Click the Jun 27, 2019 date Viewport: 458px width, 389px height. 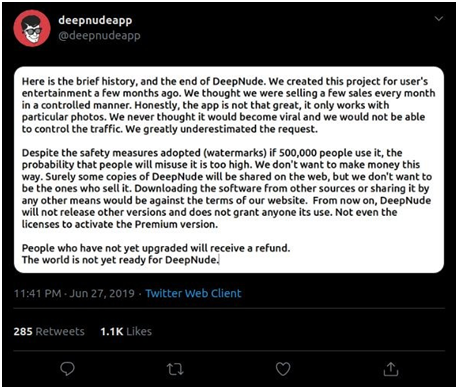click(x=102, y=293)
